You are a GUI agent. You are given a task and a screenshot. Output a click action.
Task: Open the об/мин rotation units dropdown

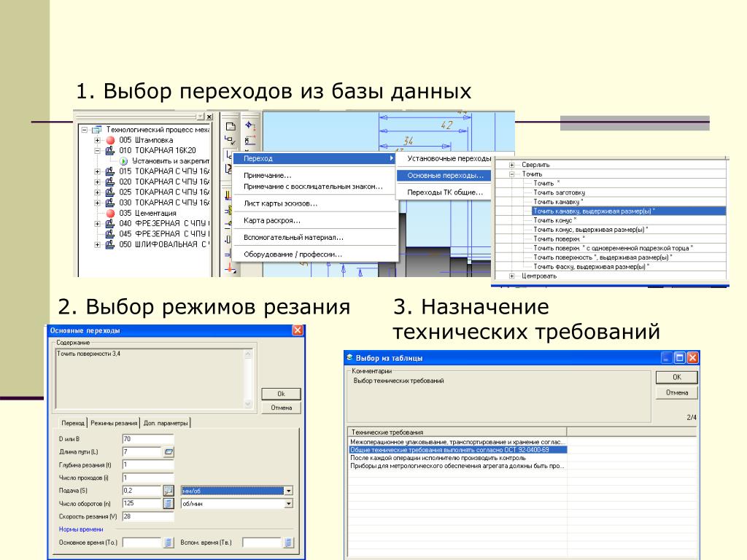pos(288,503)
